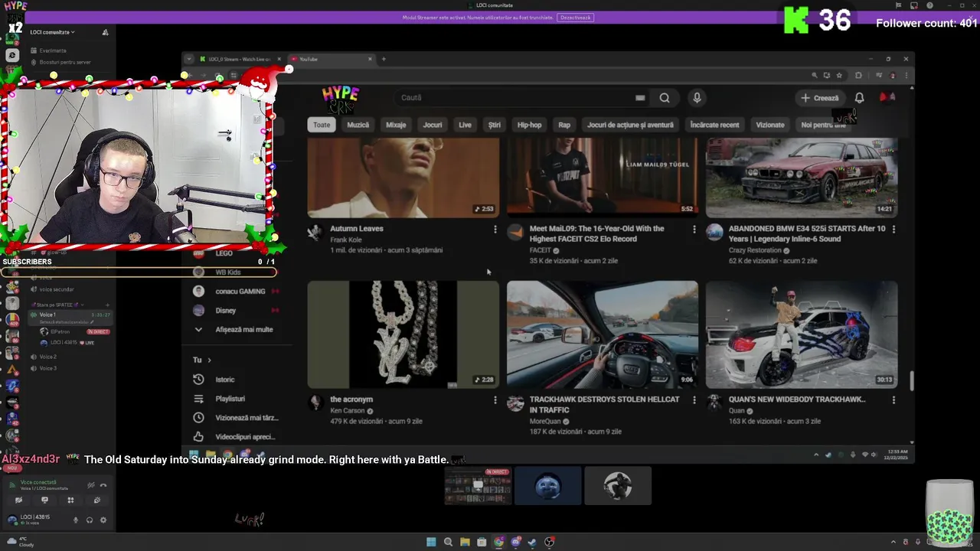Select the Live filter chip
The height and width of the screenshot is (551, 980).
pos(465,125)
